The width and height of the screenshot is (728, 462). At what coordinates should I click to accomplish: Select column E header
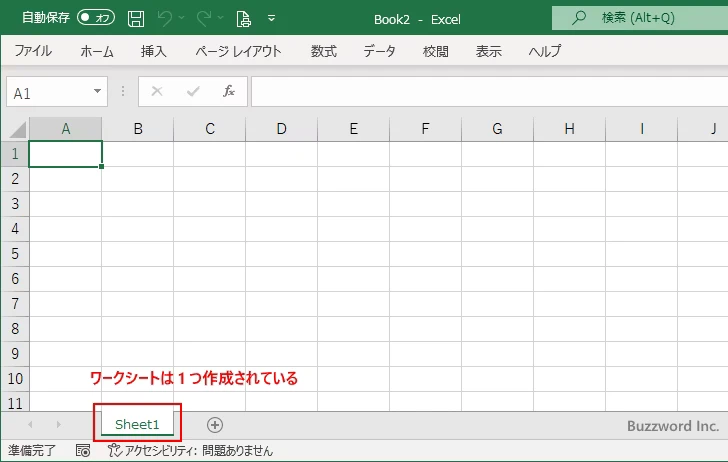point(354,129)
